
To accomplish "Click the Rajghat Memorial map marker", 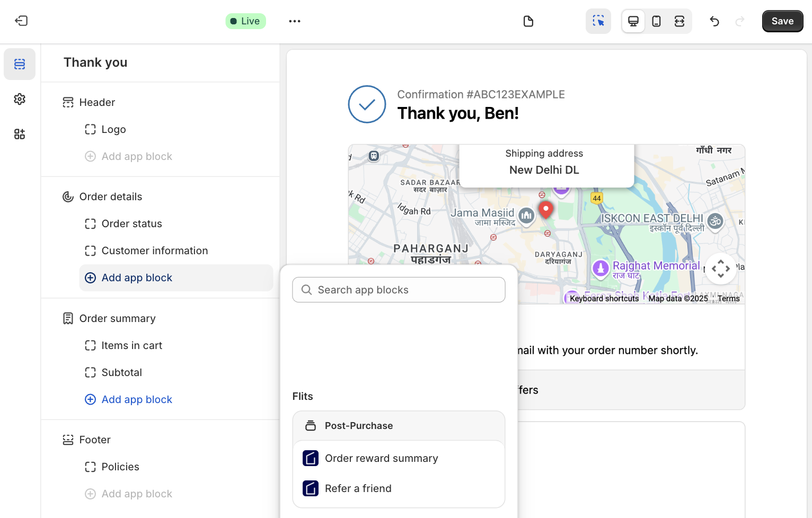I will pyautogui.click(x=601, y=268).
